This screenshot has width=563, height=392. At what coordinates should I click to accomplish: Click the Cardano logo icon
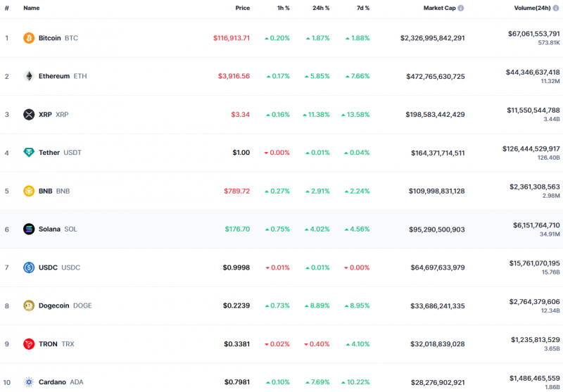pyautogui.click(x=29, y=382)
